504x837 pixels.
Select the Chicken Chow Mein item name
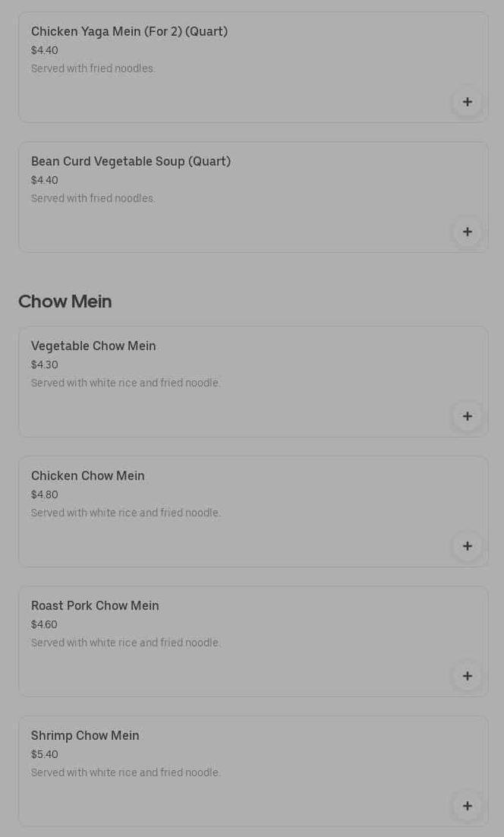click(88, 476)
